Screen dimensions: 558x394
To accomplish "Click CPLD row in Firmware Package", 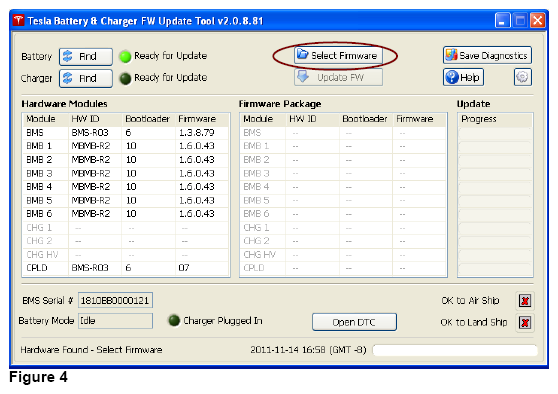I will click(343, 268).
